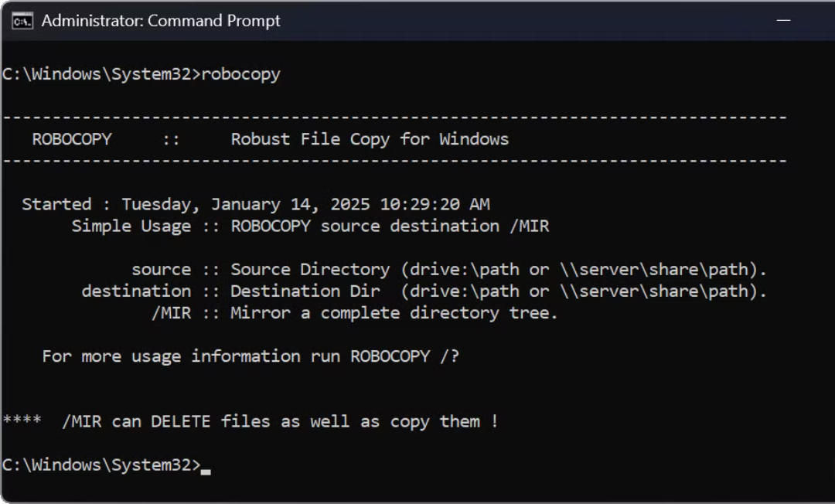The image size is (835, 504).
Task: Click the typed "robocopy" command on first line
Action: click(240, 74)
